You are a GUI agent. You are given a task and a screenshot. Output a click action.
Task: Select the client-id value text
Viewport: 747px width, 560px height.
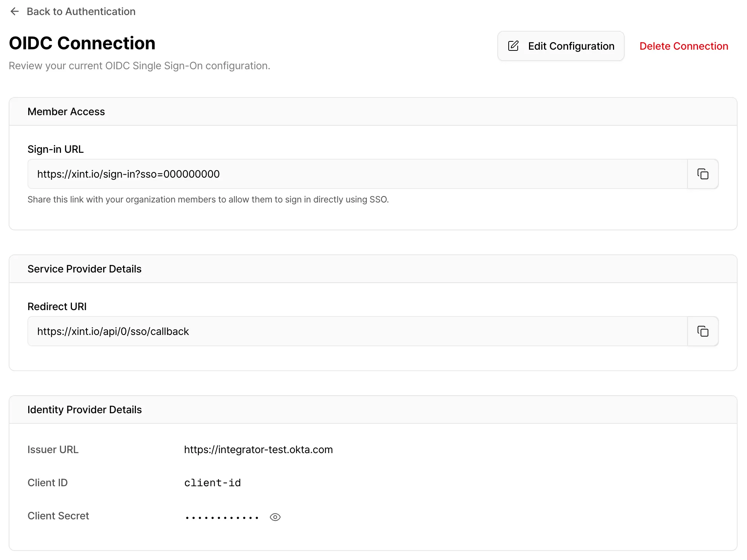[x=212, y=483]
